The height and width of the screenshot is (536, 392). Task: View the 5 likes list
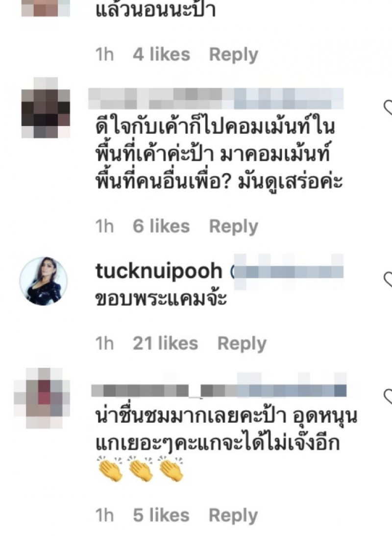[161, 515]
